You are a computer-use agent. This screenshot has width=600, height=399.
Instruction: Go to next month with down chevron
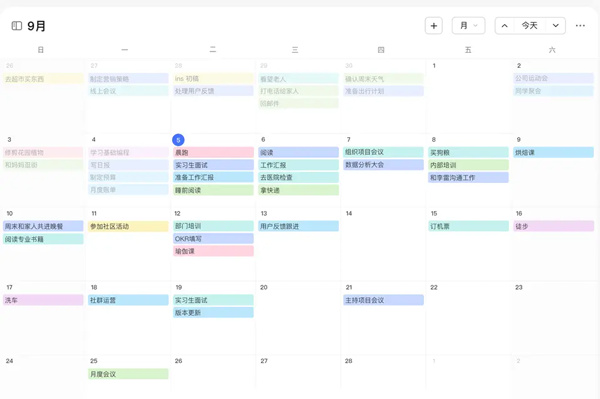(x=556, y=26)
